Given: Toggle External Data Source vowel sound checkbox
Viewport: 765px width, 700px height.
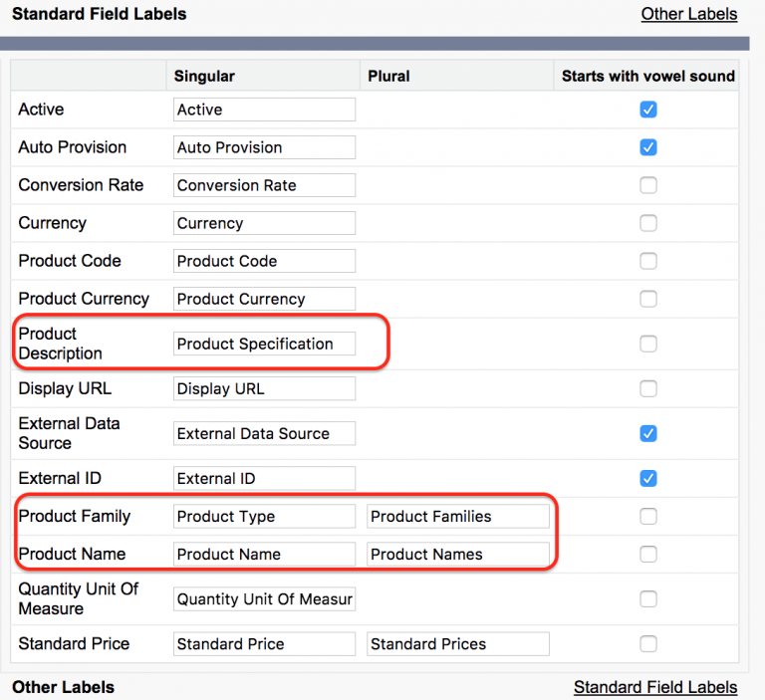Looking at the screenshot, I should (647, 434).
